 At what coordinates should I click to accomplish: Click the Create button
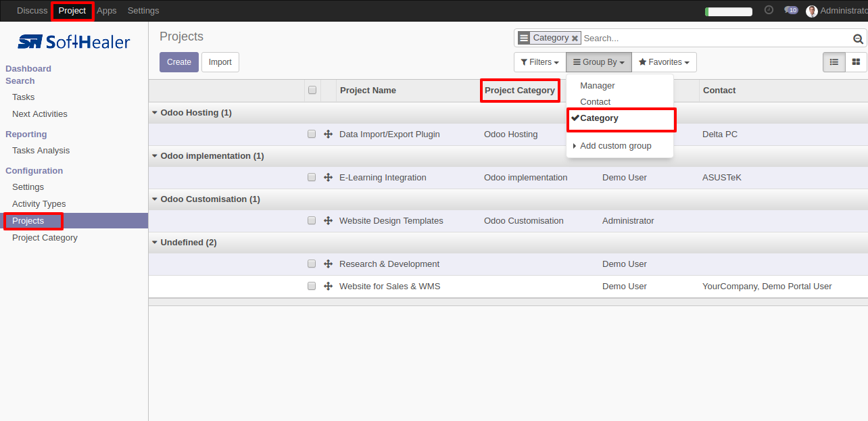(x=179, y=62)
